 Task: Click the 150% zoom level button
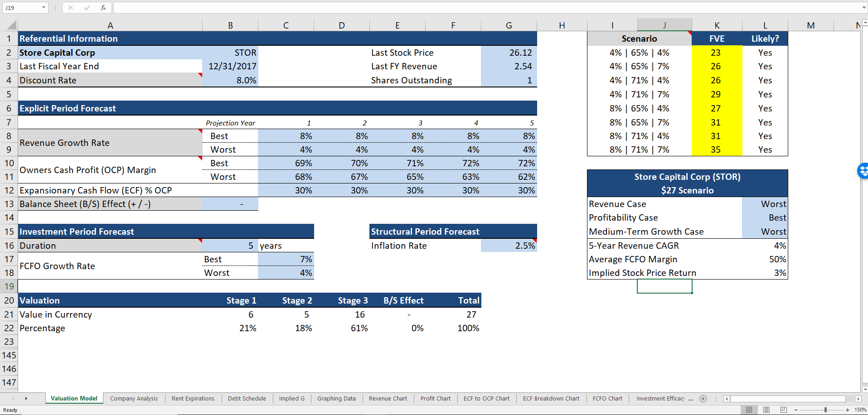860,410
